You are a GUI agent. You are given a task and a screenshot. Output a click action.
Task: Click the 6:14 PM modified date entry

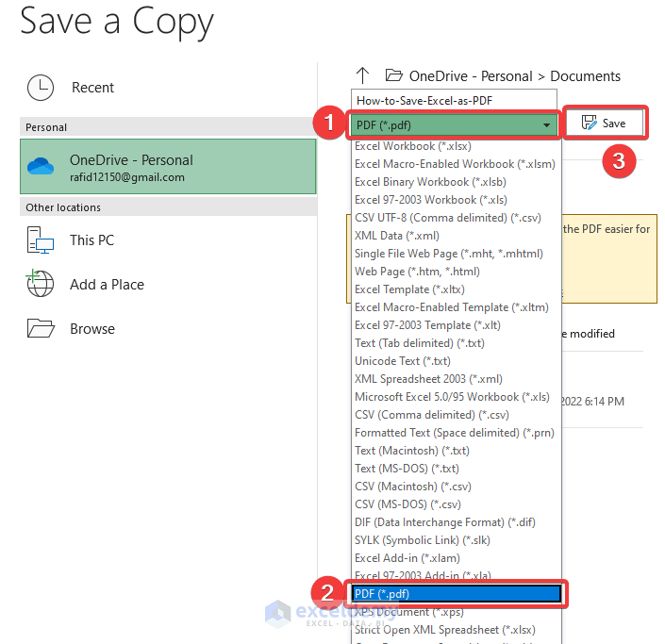[x=592, y=401]
